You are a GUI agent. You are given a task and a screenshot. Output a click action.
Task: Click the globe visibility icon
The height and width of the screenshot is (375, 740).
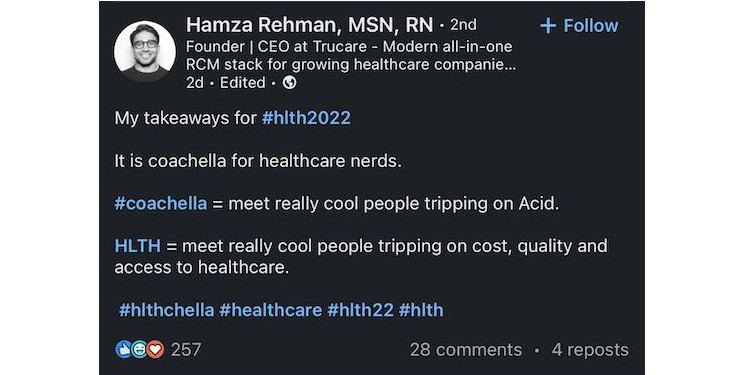289,83
